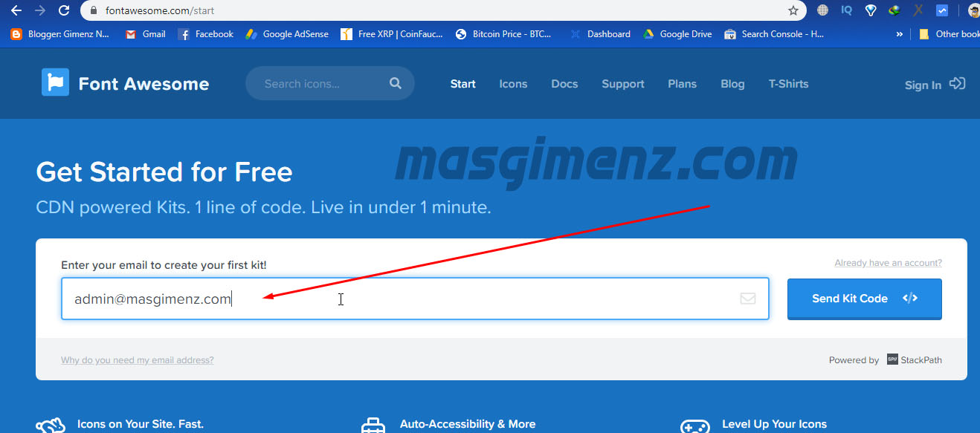The image size is (980, 433).
Task: Open the Internet Download Manager extension
Action: (x=894, y=10)
